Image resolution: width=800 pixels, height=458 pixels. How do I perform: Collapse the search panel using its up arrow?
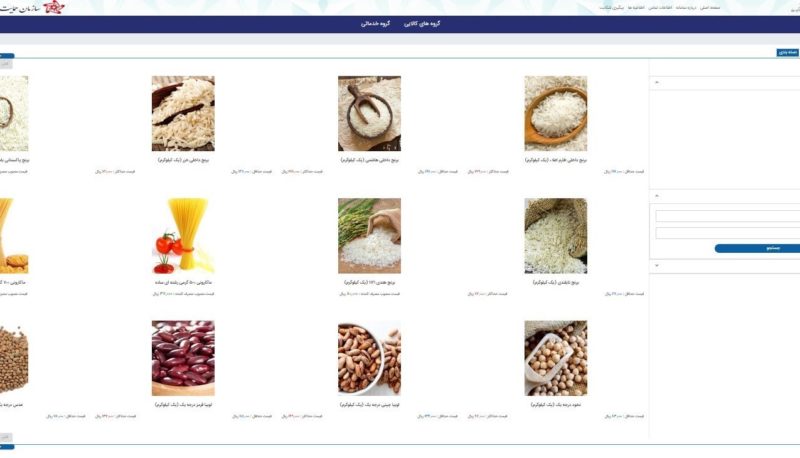[x=657, y=196]
